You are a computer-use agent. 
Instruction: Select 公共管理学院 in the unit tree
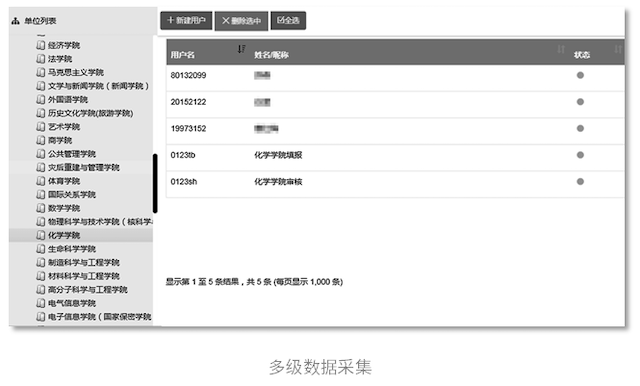click(x=72, y=154)
